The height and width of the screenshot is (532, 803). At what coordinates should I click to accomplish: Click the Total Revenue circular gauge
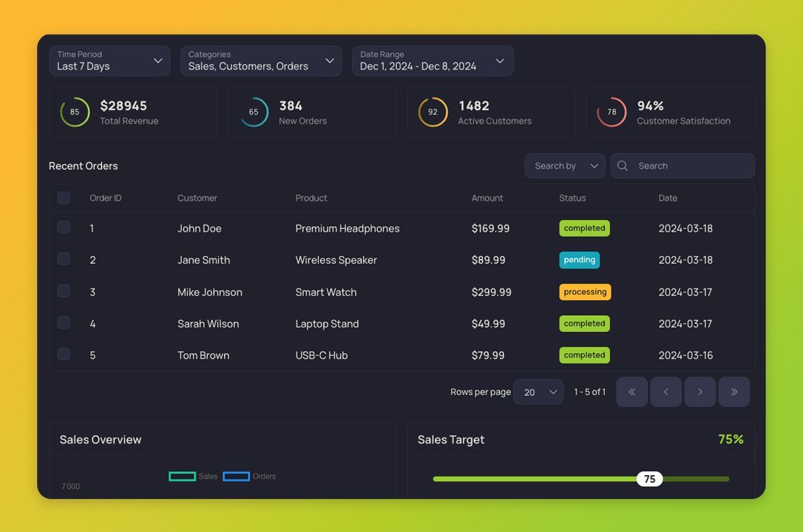pyautogui.click(x=75, y=112)
